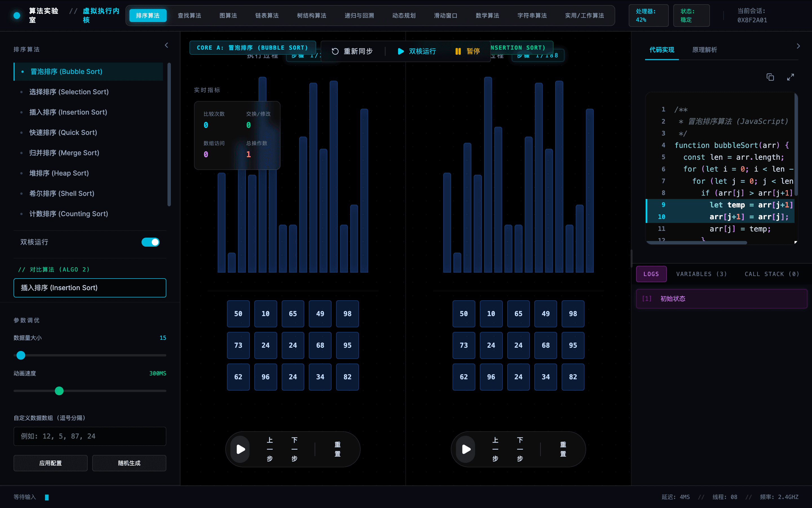Adjust the 动画速度 slider handle
This screenshot has height=508, width=812.
(59, 391)
